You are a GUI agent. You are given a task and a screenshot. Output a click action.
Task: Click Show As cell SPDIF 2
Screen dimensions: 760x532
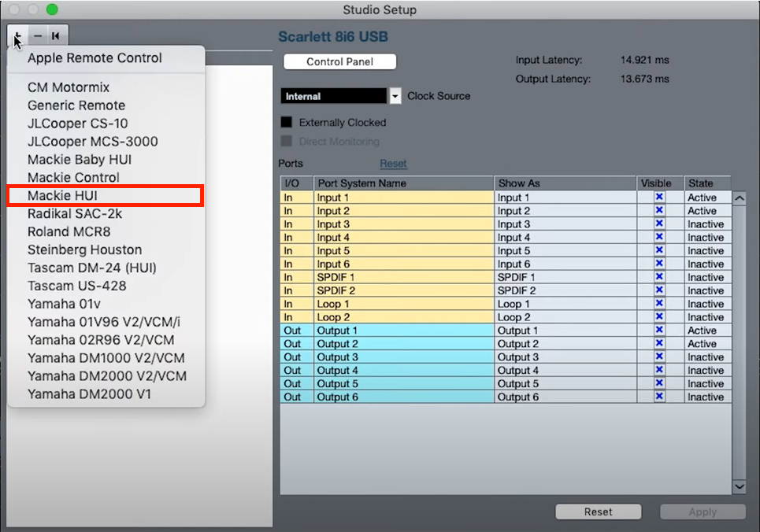565,290
